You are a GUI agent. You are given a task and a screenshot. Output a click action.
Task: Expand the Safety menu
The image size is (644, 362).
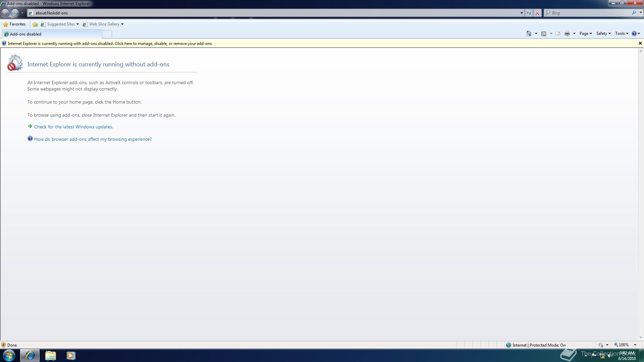(x=603, y=34)
